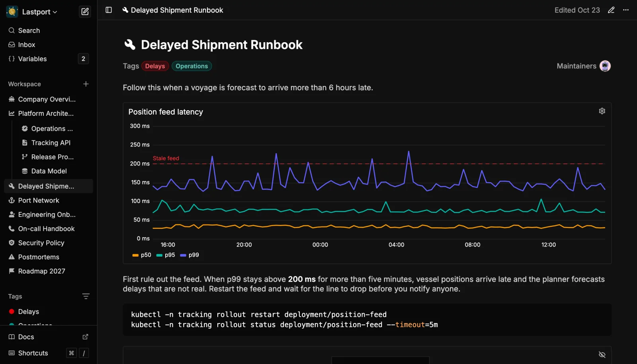Screen dimensions: 637x364
Task: Select the Delays tag in sidebar
Action: (x=49, y=312)
